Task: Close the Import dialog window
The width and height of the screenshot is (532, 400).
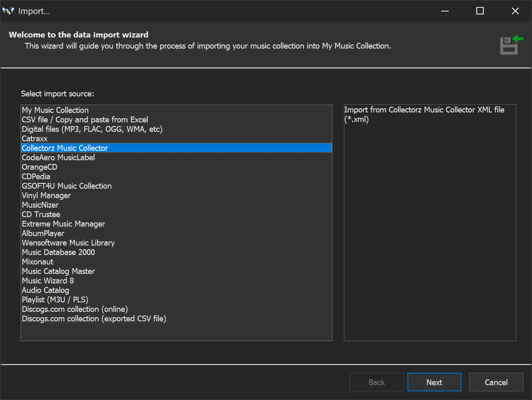Action: coord(515,11)
